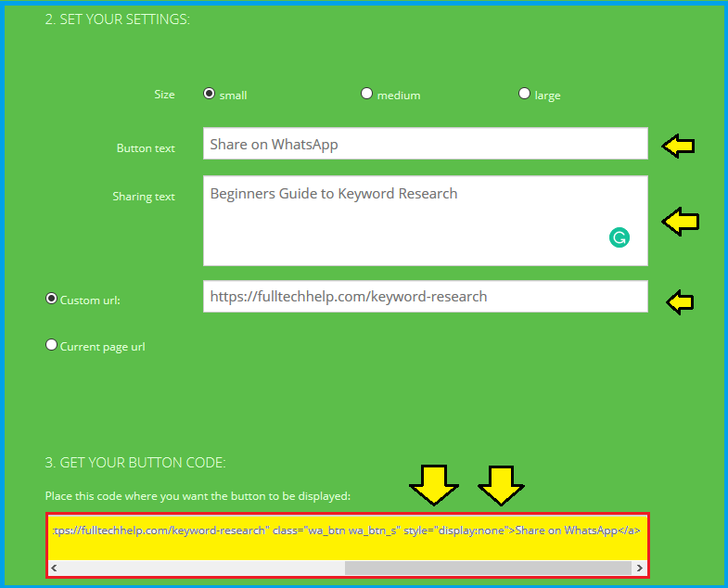Image resolution: width=728 pixels, height=588 pixels.
Task: Click the 'Button text' label
Action: [146, 148]
